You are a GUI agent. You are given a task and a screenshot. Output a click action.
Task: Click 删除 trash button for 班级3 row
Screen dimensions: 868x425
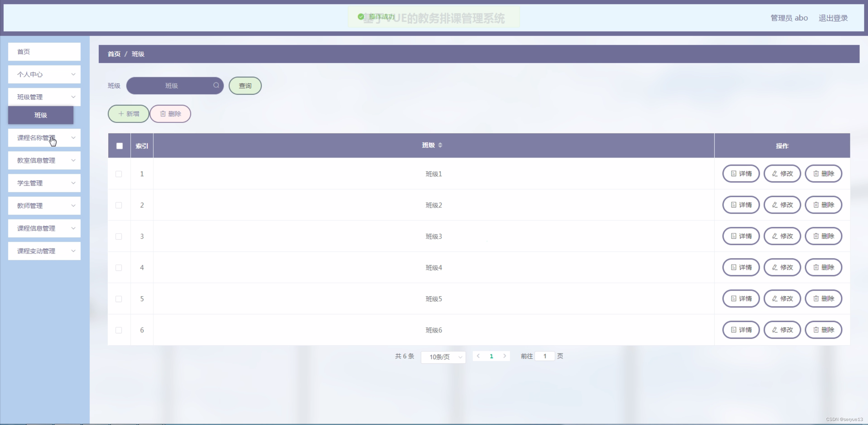click(x=824, y=236)
